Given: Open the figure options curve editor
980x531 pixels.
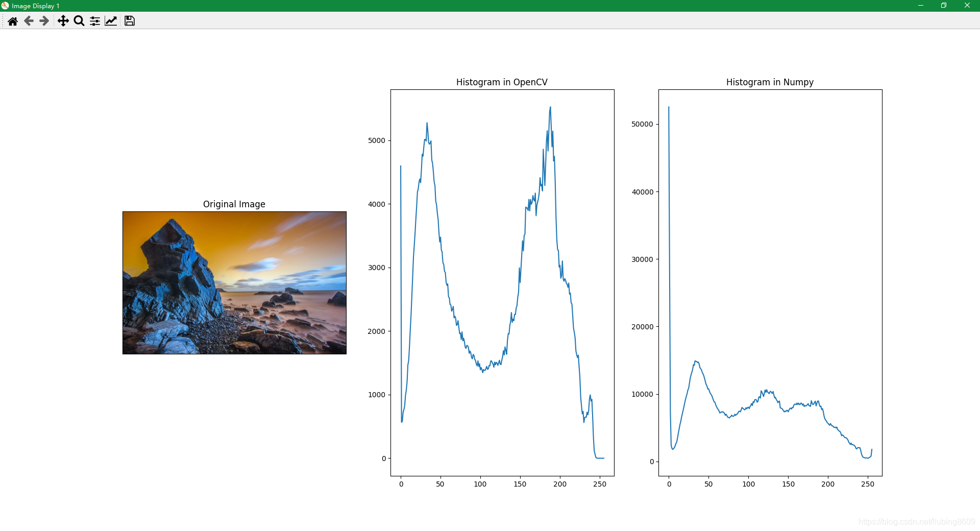Looking at the screenshot, I should point(111,21).
